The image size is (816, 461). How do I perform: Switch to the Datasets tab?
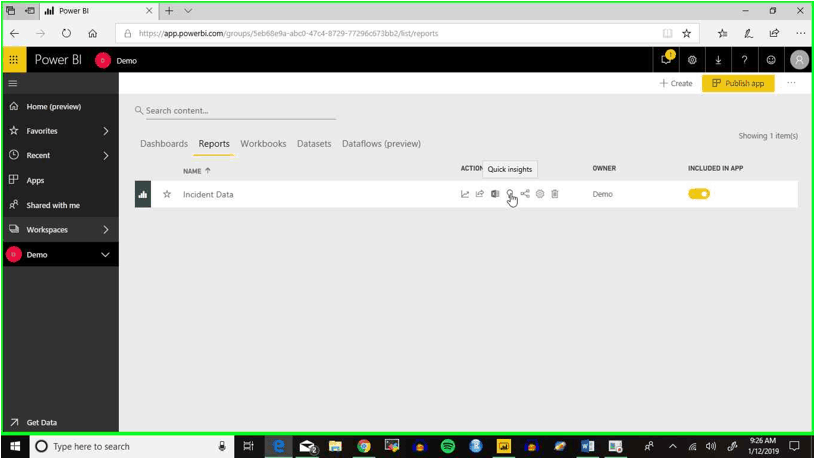click(314, 144)
